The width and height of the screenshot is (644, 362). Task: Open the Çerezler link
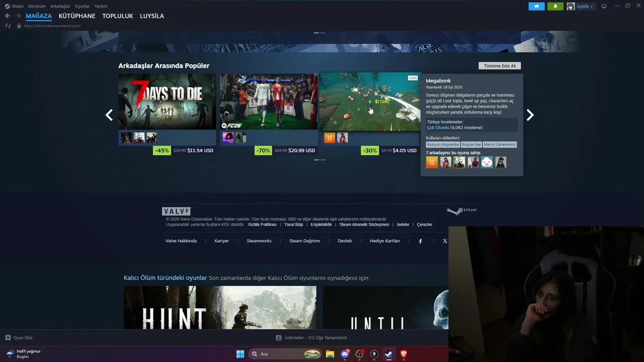[425, 225]
